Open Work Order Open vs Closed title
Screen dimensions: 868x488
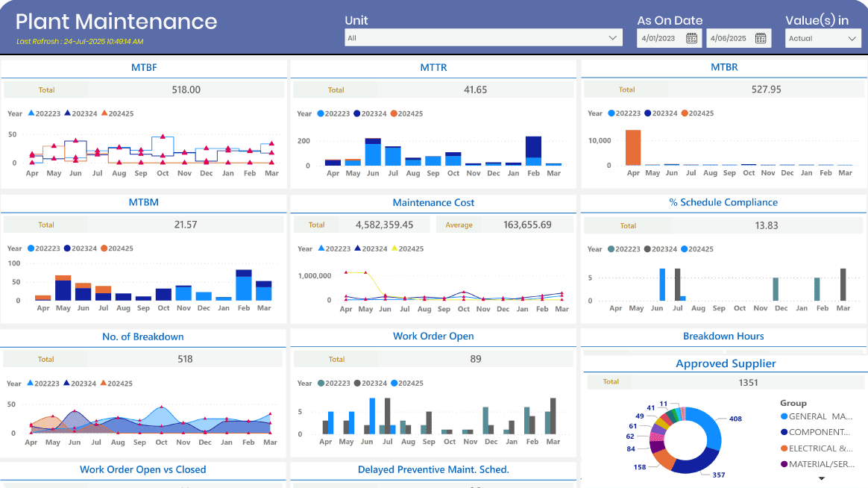[x=143, y=470]
